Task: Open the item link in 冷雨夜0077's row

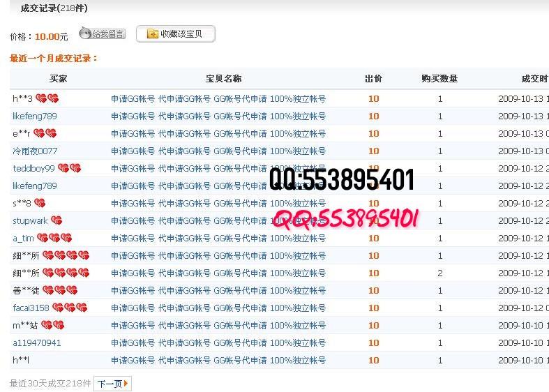Action: (x=218, y=151)
